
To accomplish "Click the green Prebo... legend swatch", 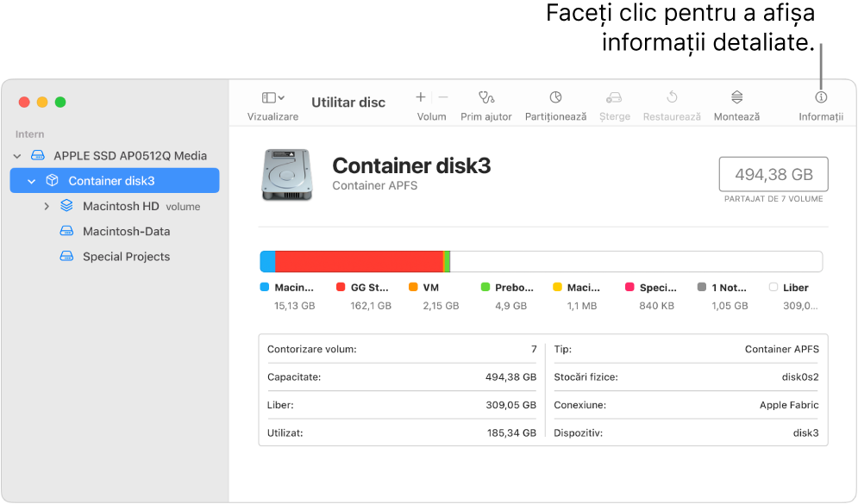I will tap(485, 287).
